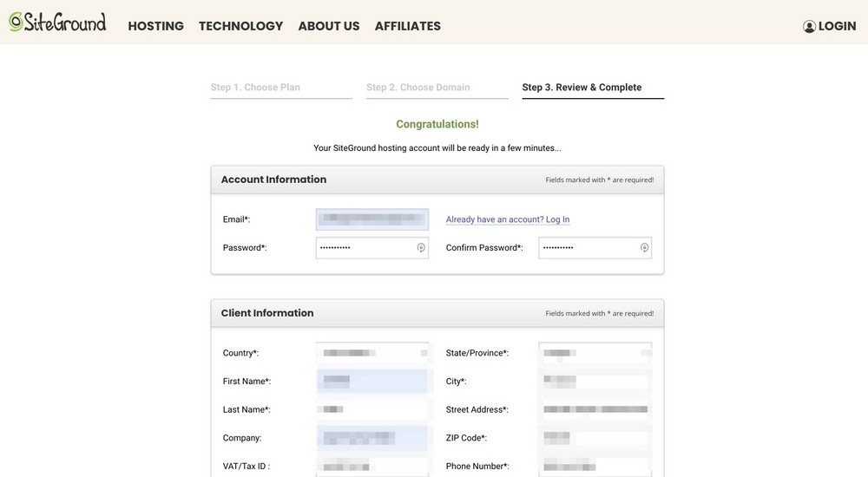Open the TECHNOLOGY menu
The width and height of the screenshot is (868, 477).
(240, 26)
